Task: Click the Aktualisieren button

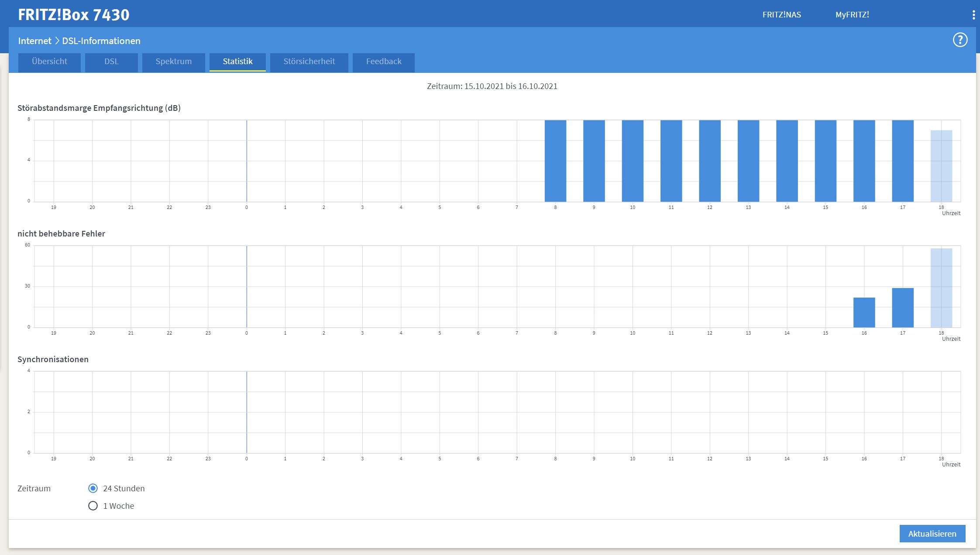Action: pos(932,534)
